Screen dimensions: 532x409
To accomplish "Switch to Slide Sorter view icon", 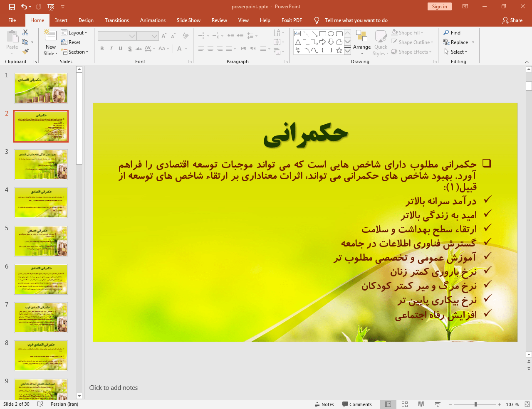I will coord(405,404).
